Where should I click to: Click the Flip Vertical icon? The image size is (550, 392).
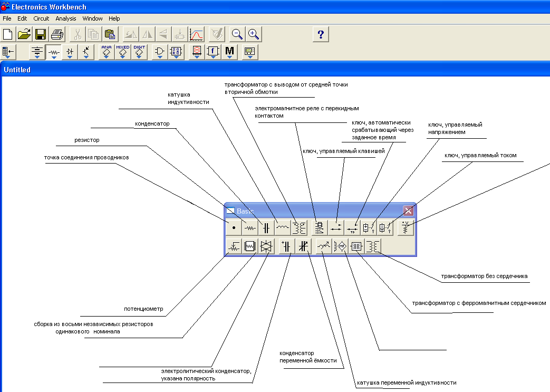(x=163, y=34)
